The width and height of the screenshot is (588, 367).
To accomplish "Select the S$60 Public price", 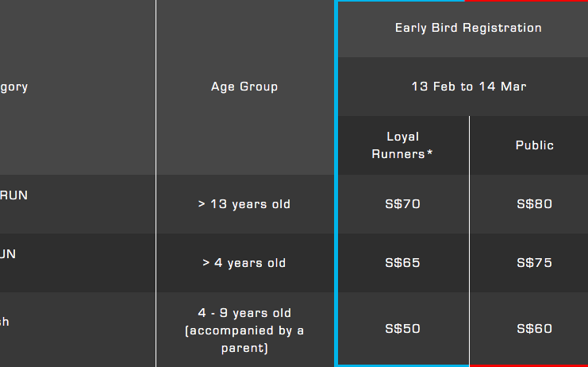I will pyautogui.click(x=534, y=329).
